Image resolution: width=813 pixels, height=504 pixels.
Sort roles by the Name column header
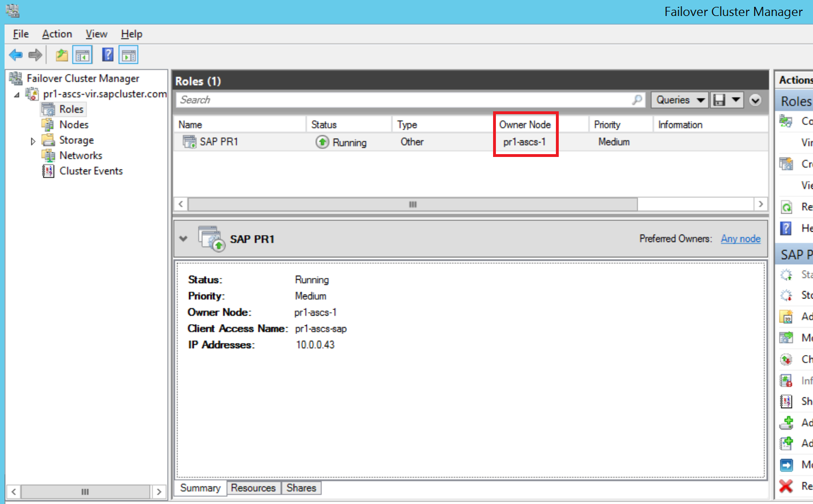[240, 124]
